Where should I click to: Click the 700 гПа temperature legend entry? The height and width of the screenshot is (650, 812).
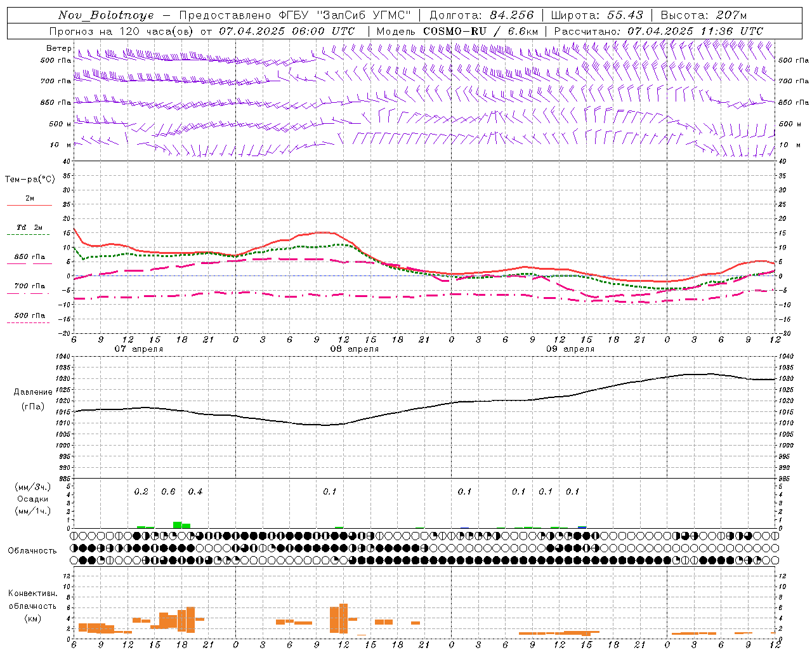point(30,286)
